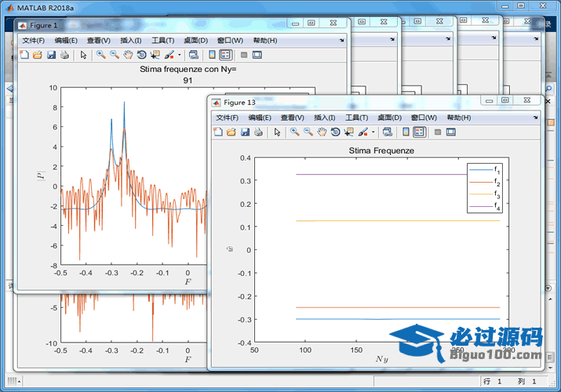Image resolution: width=561 pixels, height=392 pixels.
Task: Select Zoom Out tool in Figure 1 toolbar
Action: [115, 55]
